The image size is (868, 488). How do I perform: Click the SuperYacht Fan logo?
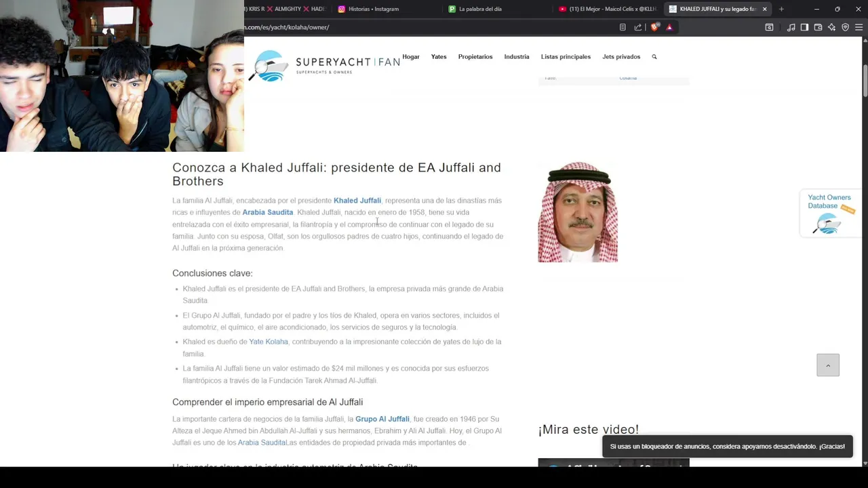click(324, 66)
